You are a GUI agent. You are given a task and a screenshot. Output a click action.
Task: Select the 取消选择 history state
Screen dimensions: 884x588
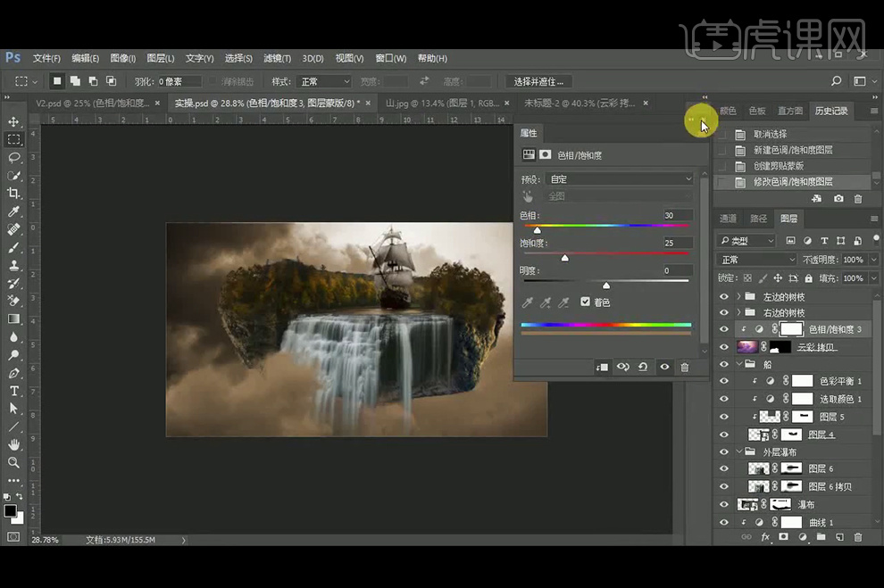pyautogui.click(x=772, y=135)
